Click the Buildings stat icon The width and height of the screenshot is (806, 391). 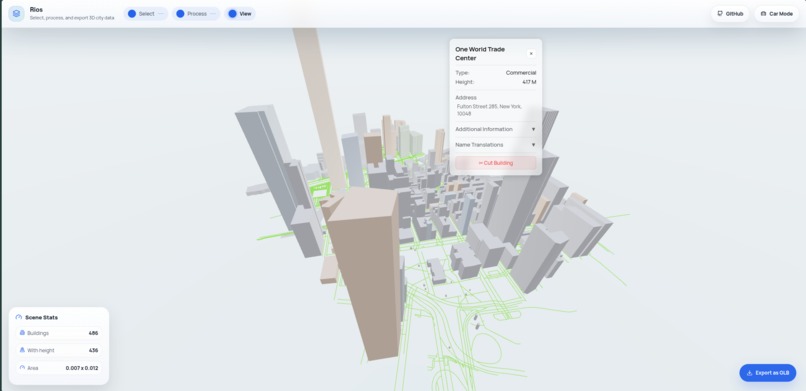[22, 333]
